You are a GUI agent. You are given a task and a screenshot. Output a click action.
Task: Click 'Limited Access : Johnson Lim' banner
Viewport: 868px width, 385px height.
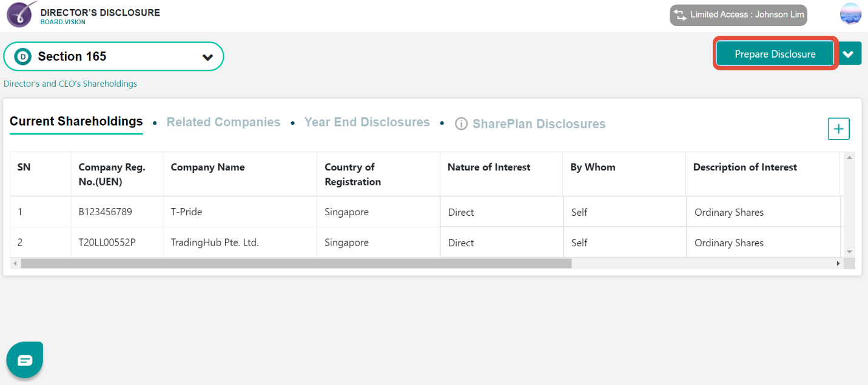[738, 15]
